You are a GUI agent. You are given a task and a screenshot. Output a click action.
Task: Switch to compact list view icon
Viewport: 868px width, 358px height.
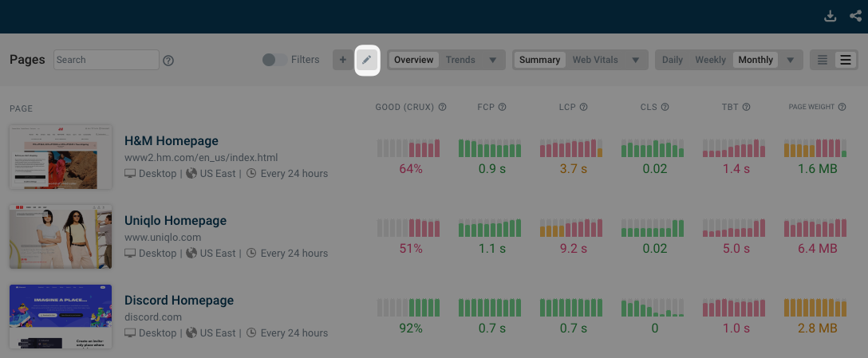click(823, 60)
